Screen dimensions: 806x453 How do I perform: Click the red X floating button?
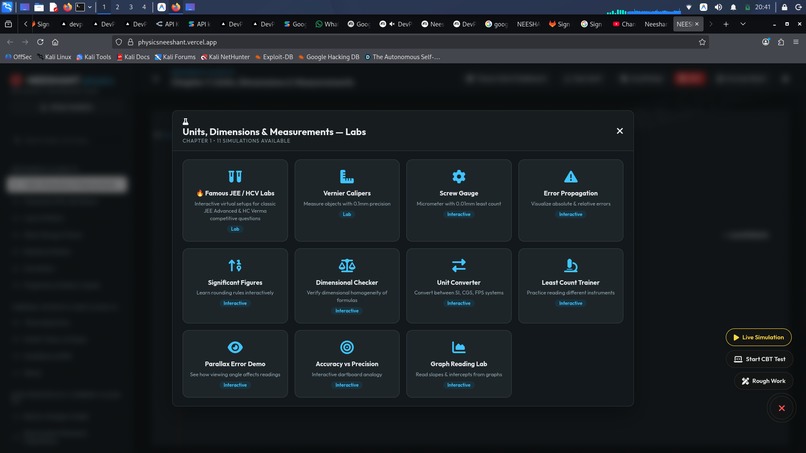[x=781, y=408]
